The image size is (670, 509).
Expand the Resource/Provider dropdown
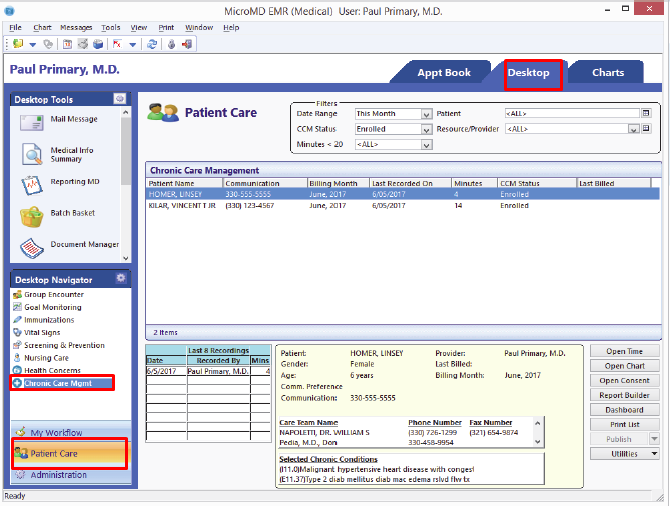click(x=633, y=129)
